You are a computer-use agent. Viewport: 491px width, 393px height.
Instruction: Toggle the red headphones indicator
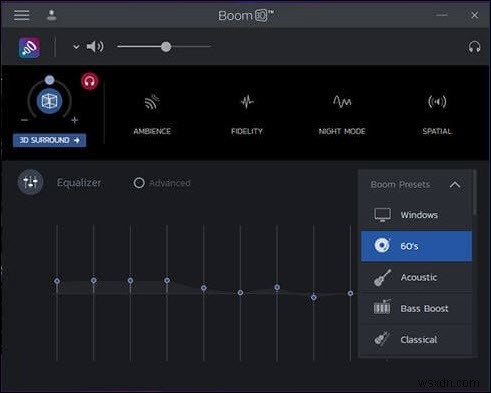pyautogui.click(x=89, y=81)
